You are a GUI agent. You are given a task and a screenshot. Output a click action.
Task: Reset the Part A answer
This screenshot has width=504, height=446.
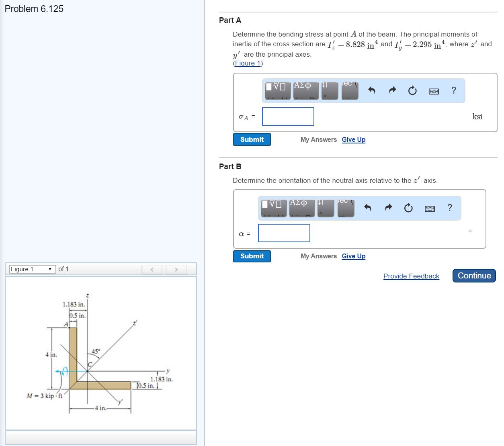tap(412, 91)
